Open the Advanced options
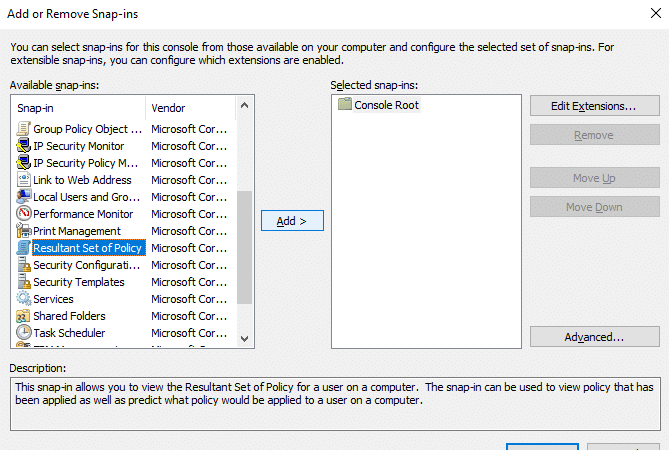The height and width of the screenshot is (450, 669). 595,337
